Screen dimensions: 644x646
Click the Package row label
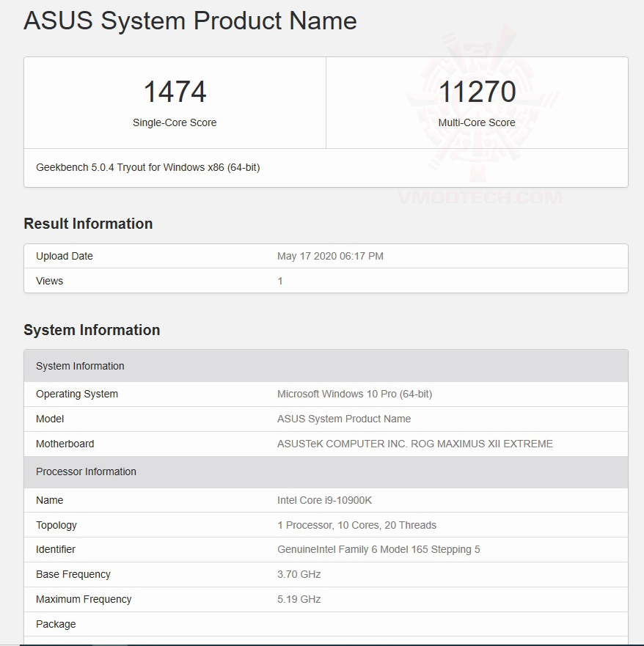(56, 624)
